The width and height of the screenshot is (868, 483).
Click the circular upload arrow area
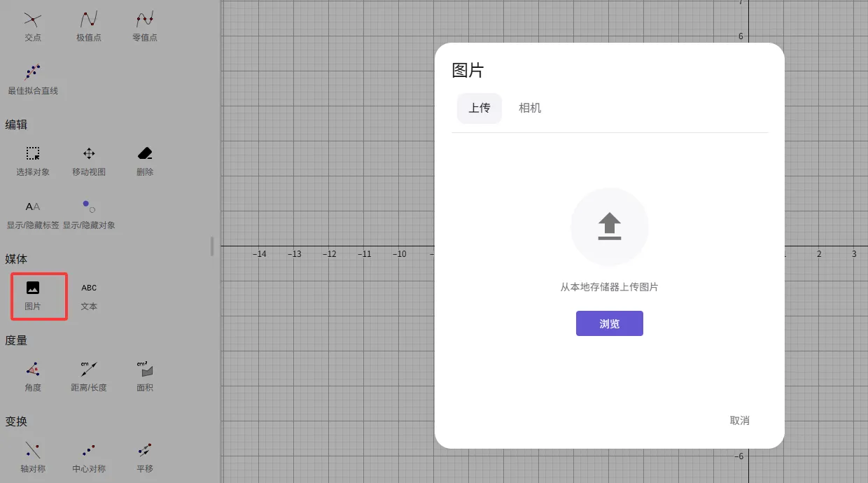coord(610,227)
